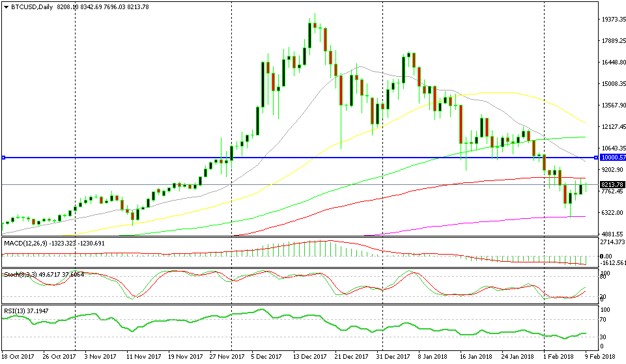Image resolution: width=626 pixels, height=364 pixels.
Task: Select the 19373.35 price axis value
Action: point(613,19)
